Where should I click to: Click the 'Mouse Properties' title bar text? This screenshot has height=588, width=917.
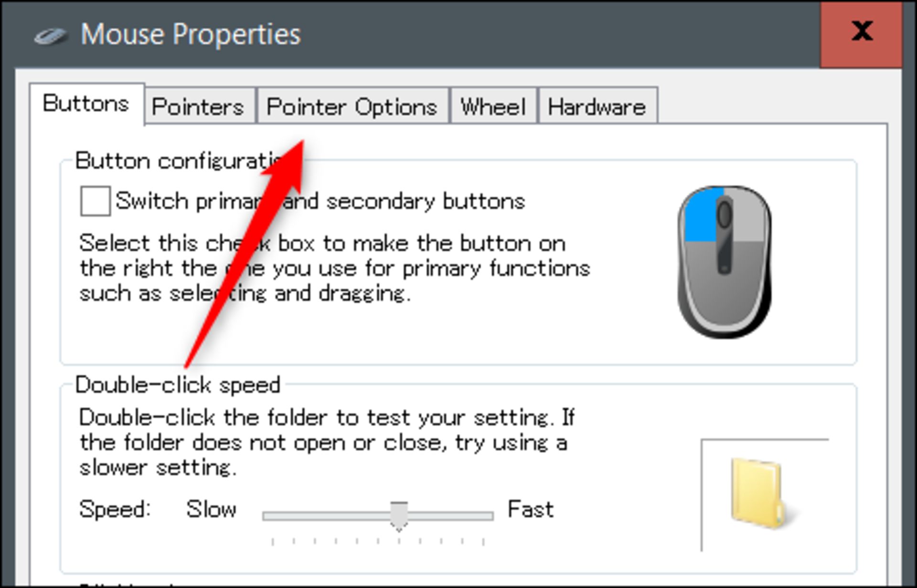(191, 34)
